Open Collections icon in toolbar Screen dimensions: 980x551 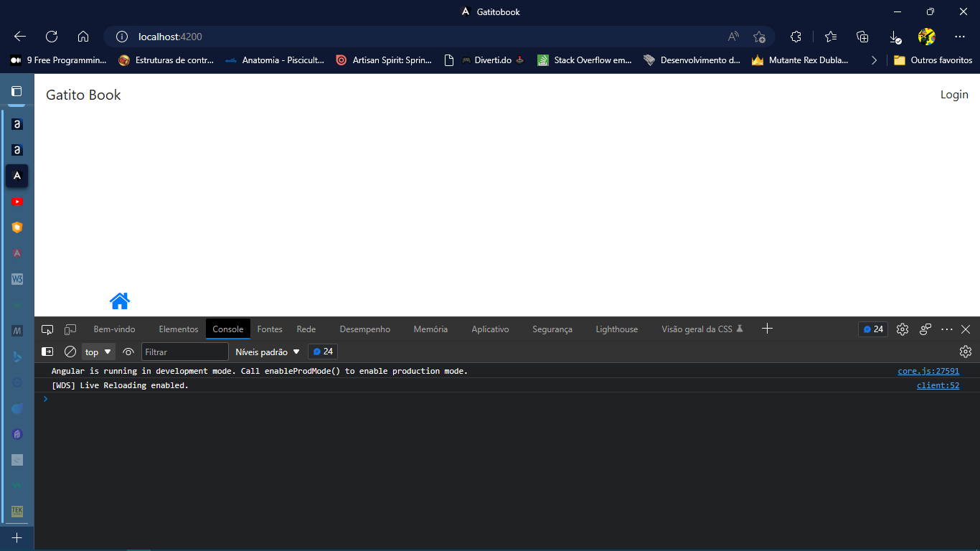pyautogui.click(x=863, y=37)
